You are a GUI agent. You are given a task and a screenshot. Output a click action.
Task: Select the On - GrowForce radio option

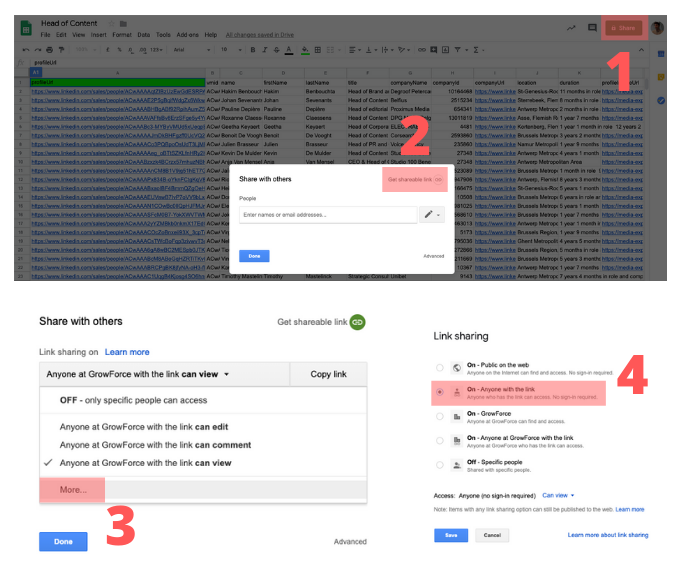coord(440,416)
